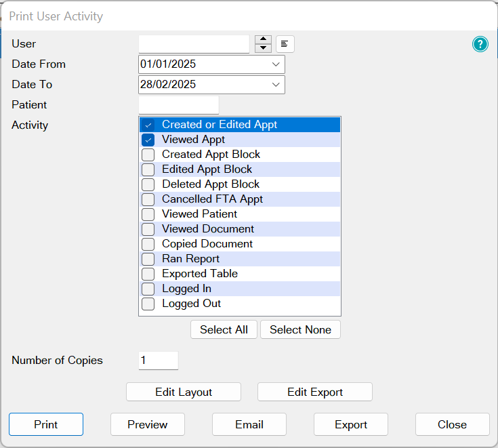The image size is (498, 448).
Task: Click Edit Export button
Action: tap(315, 392)
